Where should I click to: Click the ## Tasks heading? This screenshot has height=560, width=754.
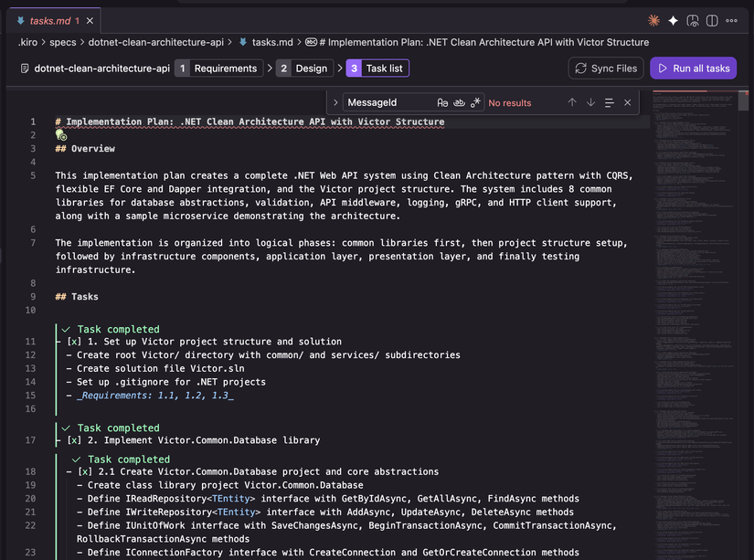tap(77, 297)
